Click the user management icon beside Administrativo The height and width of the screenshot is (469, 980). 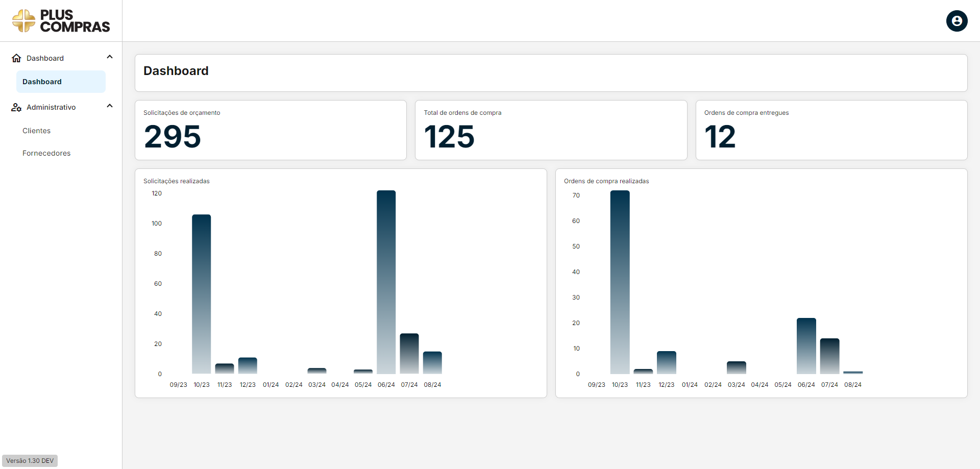[16, 107]
